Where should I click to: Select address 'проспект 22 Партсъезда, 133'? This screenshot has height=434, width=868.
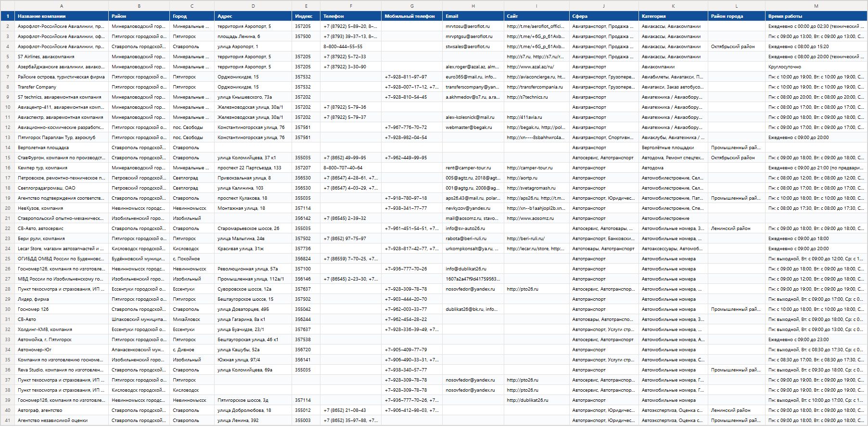pyautogui.click(x=253, y=168)
